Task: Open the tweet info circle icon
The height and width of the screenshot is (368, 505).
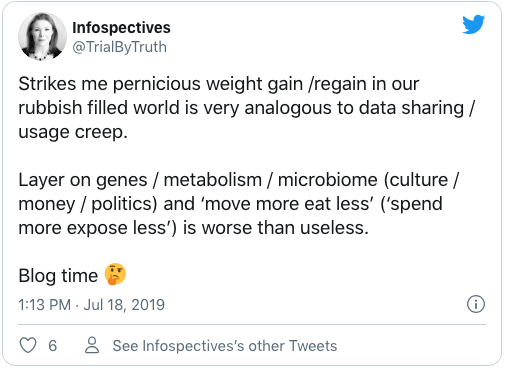Action: (476, 304)
